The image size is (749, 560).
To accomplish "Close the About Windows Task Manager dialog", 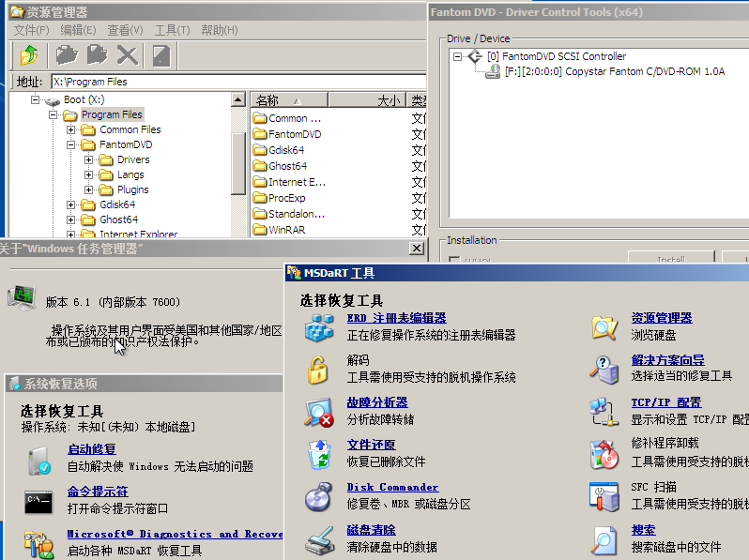I will tap(417, 249).
